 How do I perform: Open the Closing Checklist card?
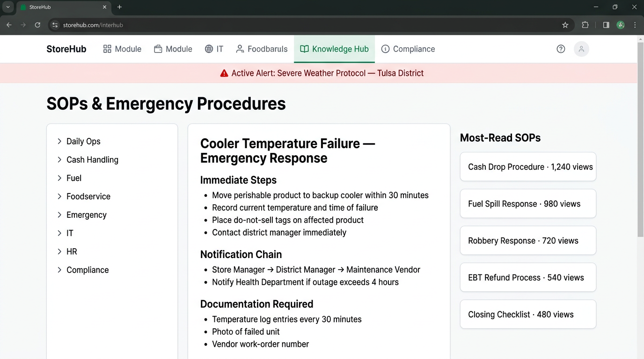[528, 315]
